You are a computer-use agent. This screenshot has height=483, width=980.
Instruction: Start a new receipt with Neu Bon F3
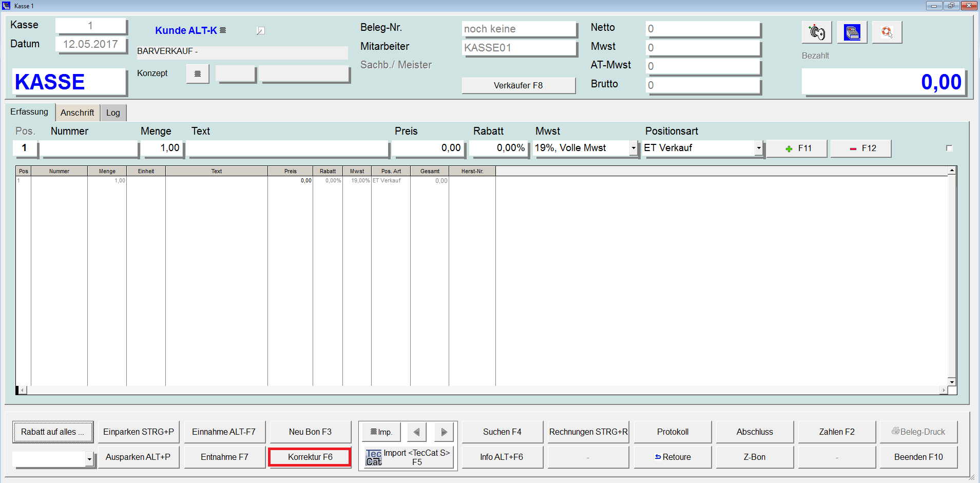[x=310, y=432]
